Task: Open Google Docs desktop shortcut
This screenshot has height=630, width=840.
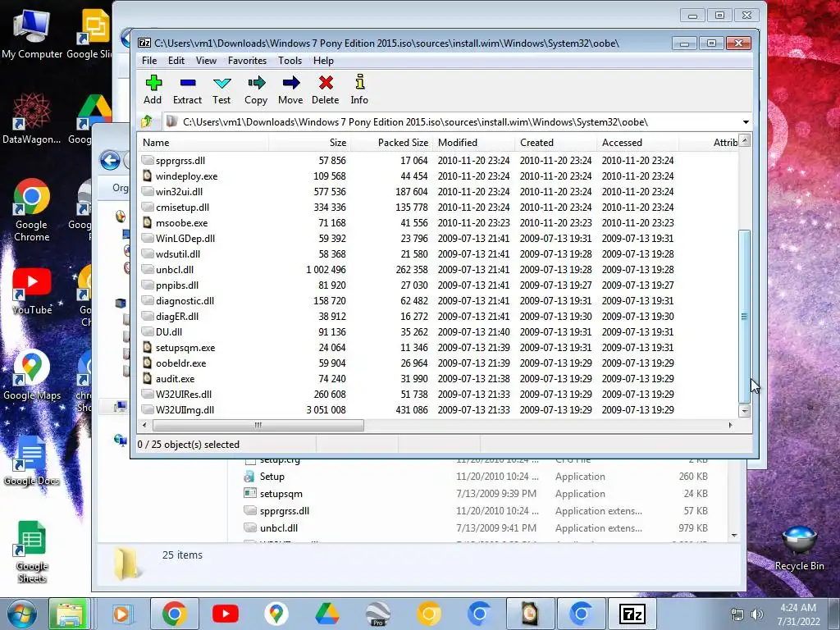Action: (32, 461)
